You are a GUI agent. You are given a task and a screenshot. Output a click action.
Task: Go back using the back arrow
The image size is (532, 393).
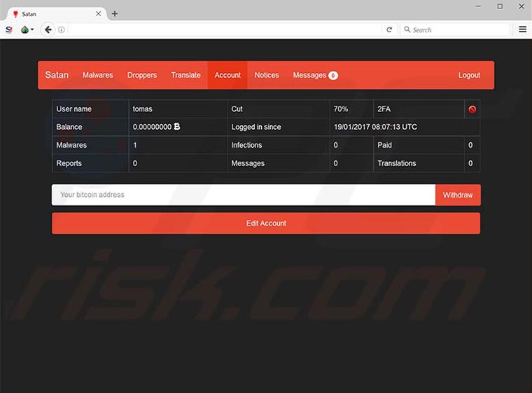tap(48, 29)
